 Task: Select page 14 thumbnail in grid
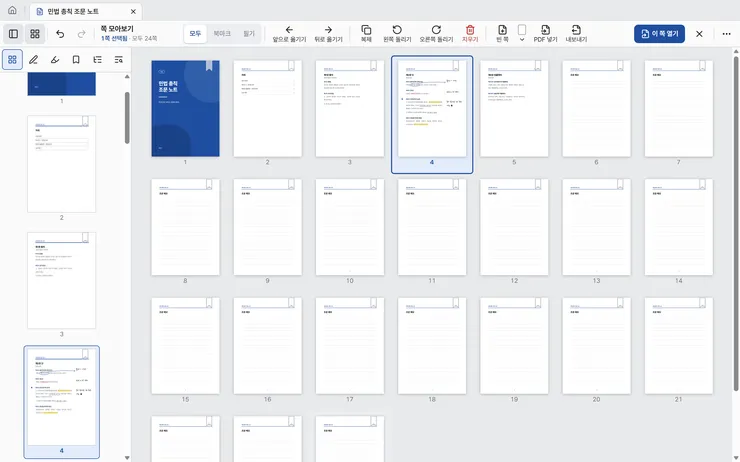[x=679, y=227]
